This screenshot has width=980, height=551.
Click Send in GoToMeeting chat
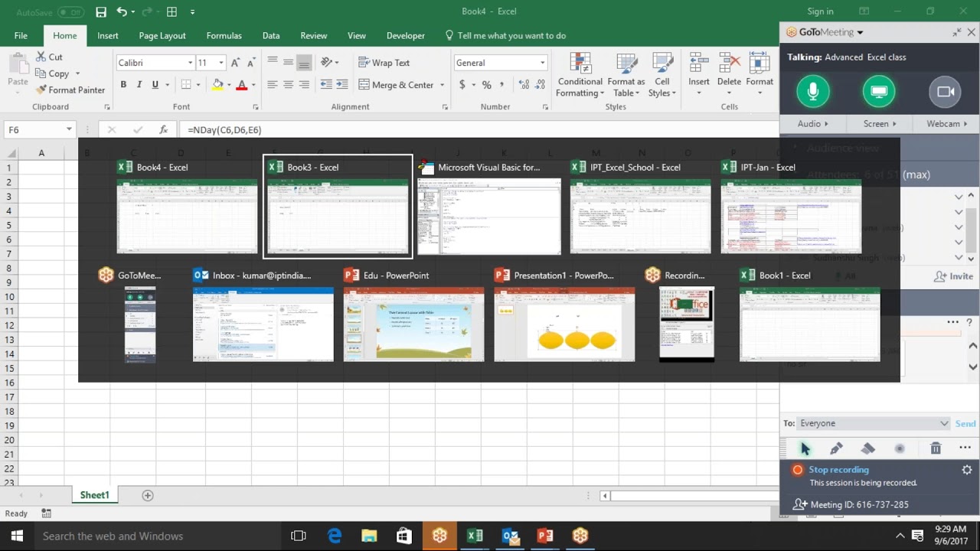(x=965, y=424)
